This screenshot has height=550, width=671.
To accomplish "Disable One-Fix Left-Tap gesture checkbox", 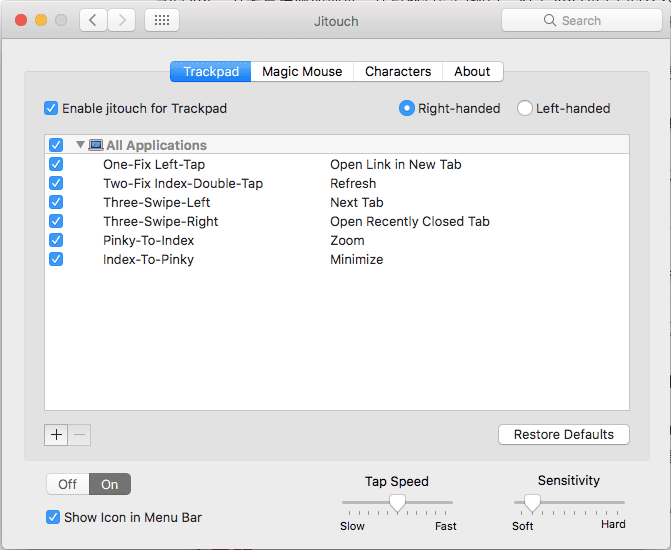I will [56, 164].
